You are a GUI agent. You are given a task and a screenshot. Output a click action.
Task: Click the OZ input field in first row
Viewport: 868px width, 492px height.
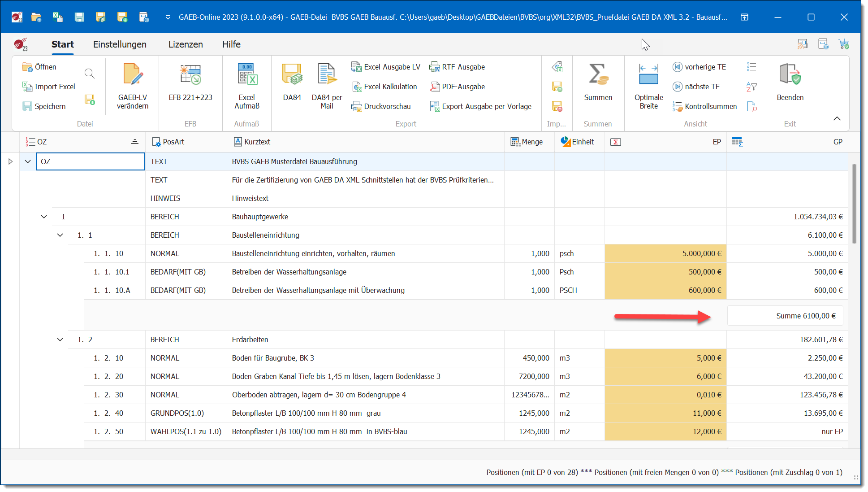coord(91,161)
